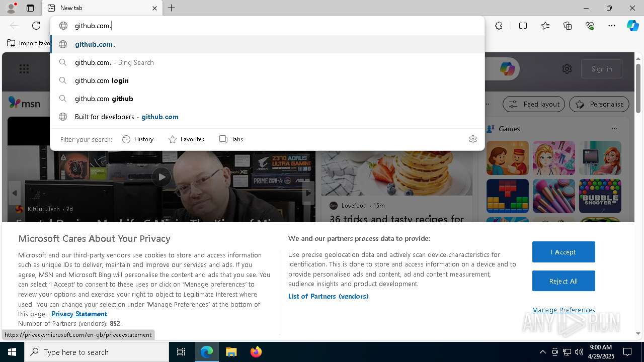Viewport: 644px width, 362px height.
Task: Click I Accept cookies button
Action: [x=563, y=252]
